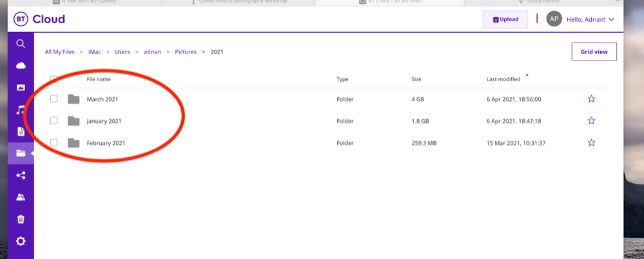Open the search icon in sidebar

[21, 44]
